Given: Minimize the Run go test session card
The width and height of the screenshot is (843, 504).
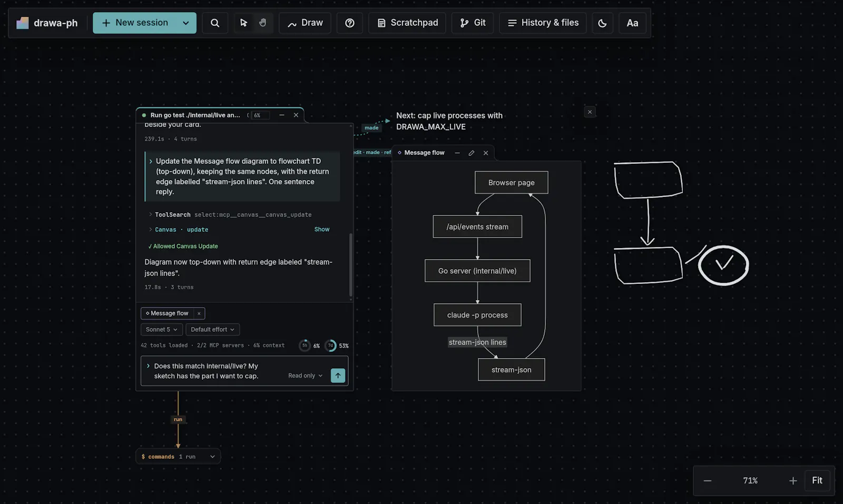Looking at the screenshot, I should (282, 115).
